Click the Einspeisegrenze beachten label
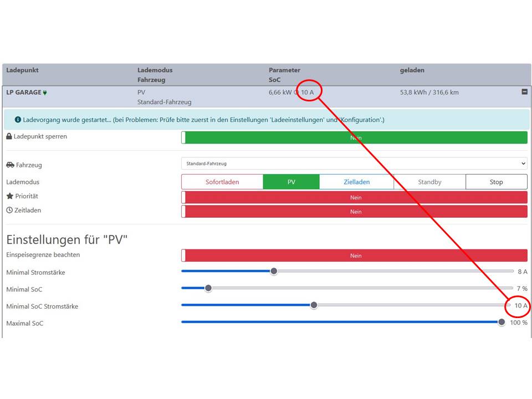 tap(43, 255)
